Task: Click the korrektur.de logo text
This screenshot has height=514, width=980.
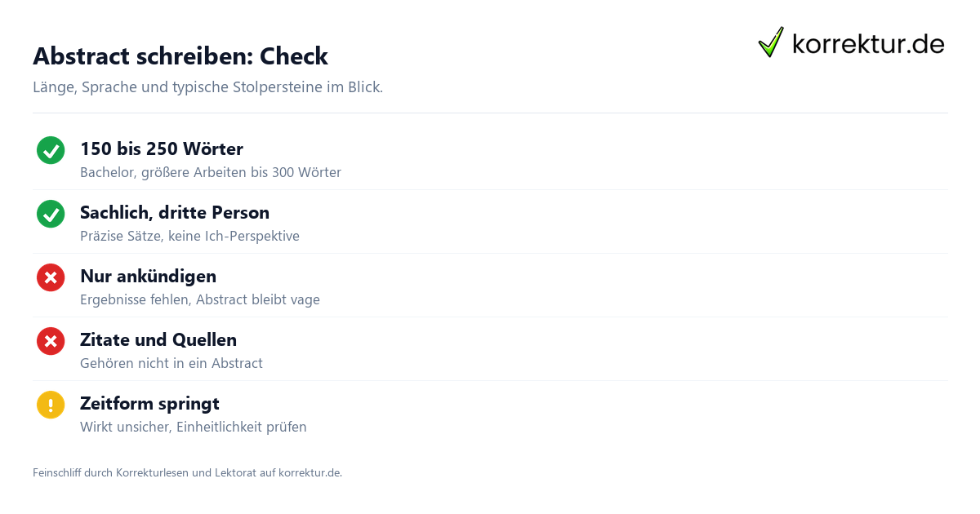Action: [x=868, y=44]
